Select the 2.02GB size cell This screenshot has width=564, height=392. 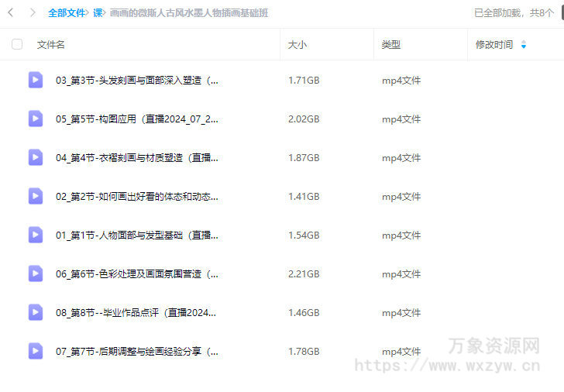point(304,119)
